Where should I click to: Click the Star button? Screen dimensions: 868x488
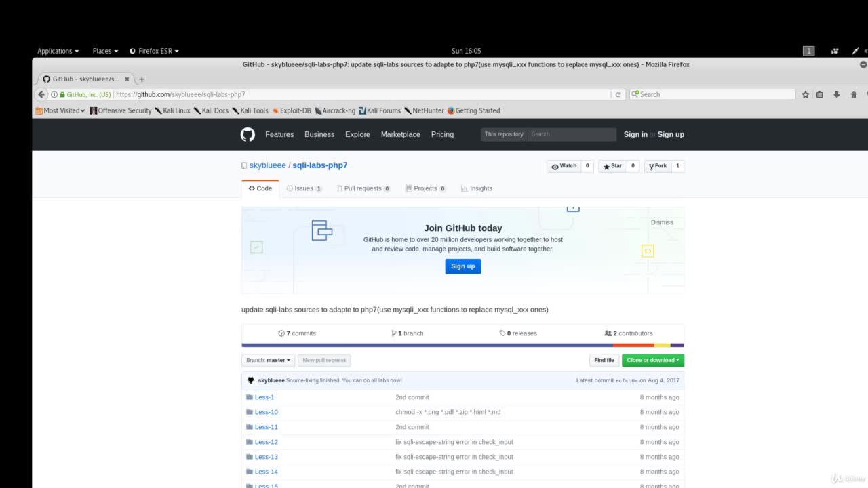tap(612, 166)
